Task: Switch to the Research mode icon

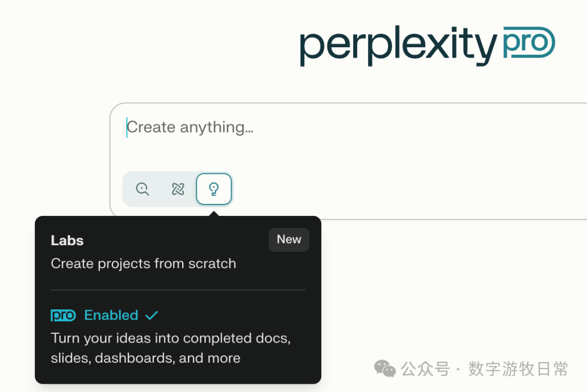Action: click(x=178, y=189)
